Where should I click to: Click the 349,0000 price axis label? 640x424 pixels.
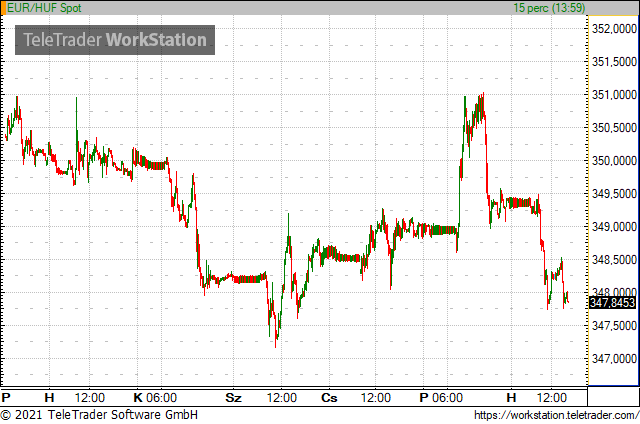[614, 226]
